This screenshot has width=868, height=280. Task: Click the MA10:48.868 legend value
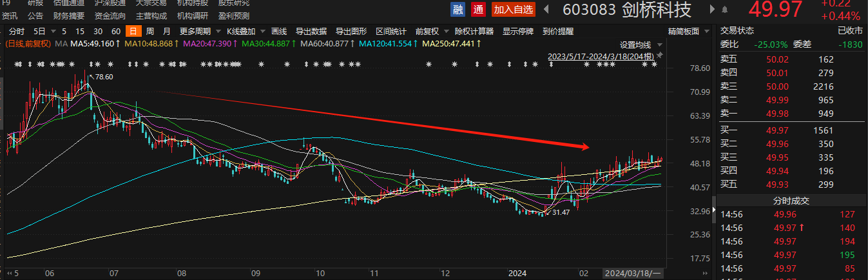pos(151,43)
